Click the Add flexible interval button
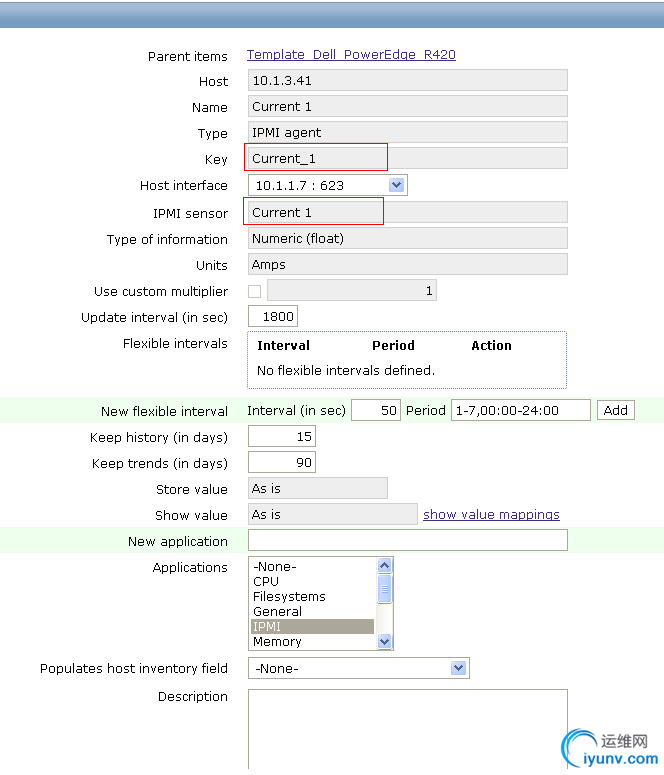 pos(616,410)
